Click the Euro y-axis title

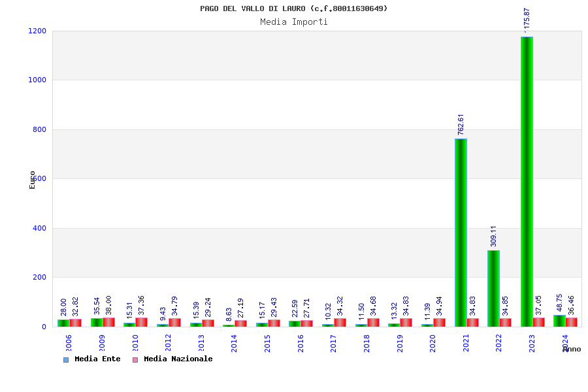pyautogui.click(x=32, y=180)
